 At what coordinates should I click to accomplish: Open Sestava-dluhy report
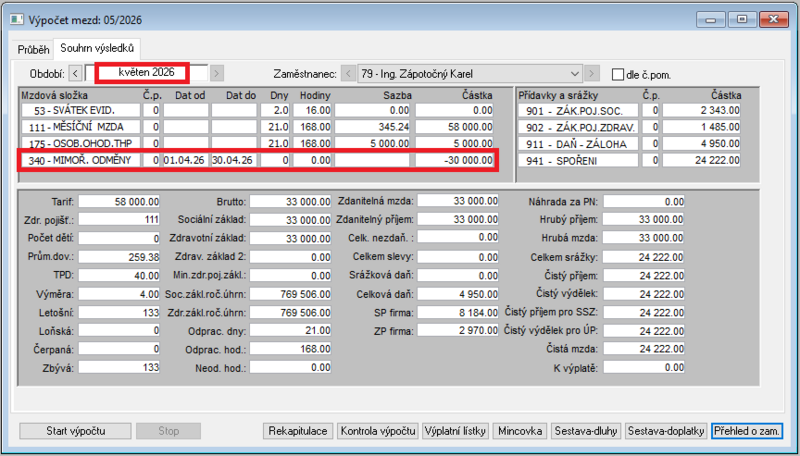coord(586,431)
